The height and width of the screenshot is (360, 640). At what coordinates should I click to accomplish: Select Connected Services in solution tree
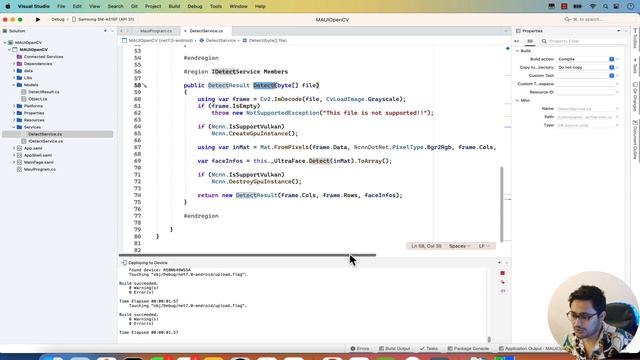(x=43, y=57)
